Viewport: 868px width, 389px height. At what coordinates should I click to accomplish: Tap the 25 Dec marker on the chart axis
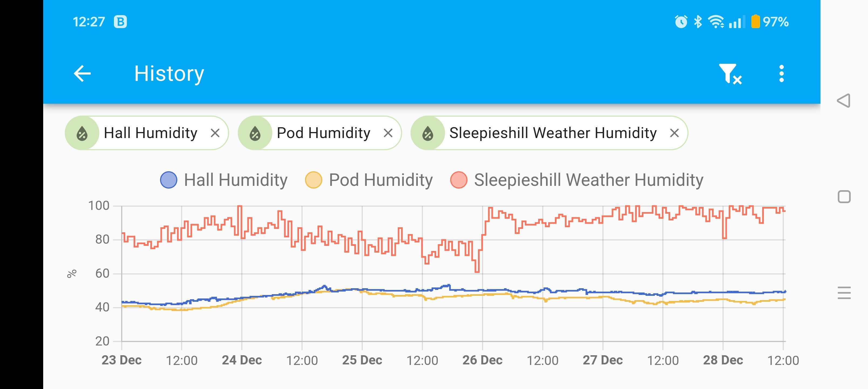pos(362,360)
